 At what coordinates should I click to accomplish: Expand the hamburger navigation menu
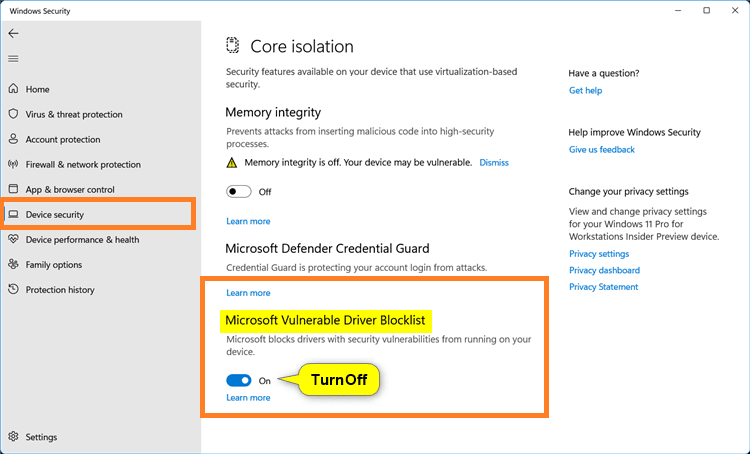tap(14, 59)
